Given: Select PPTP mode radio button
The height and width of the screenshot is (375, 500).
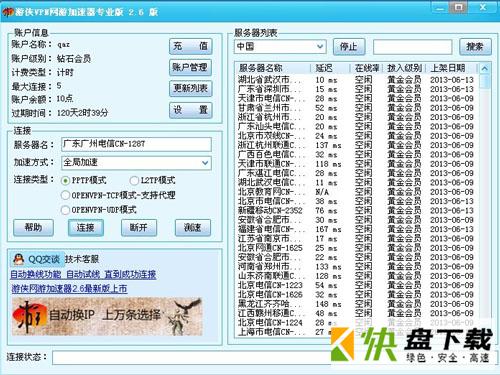Looking at the screenshot, I should tap(65, 181).
